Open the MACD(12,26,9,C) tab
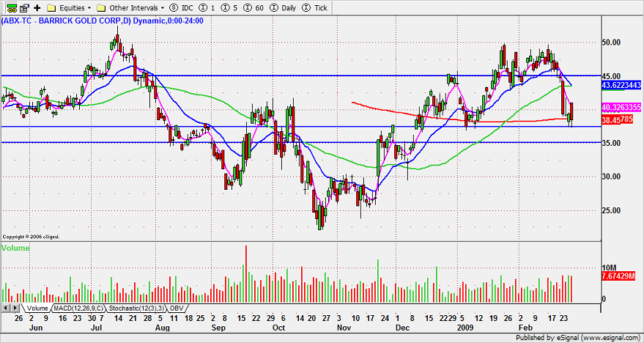644x343 pixels. point(78,308)
